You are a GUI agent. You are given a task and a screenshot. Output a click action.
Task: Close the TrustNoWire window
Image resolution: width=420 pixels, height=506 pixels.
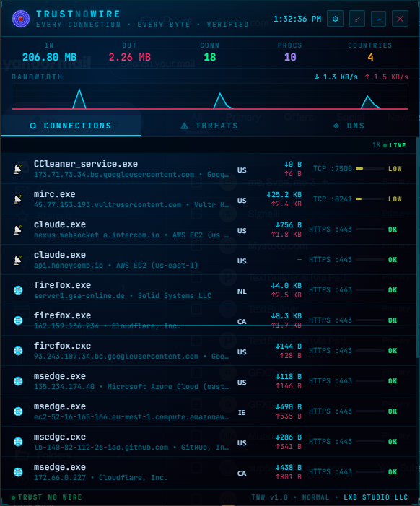tap(400, 19)
